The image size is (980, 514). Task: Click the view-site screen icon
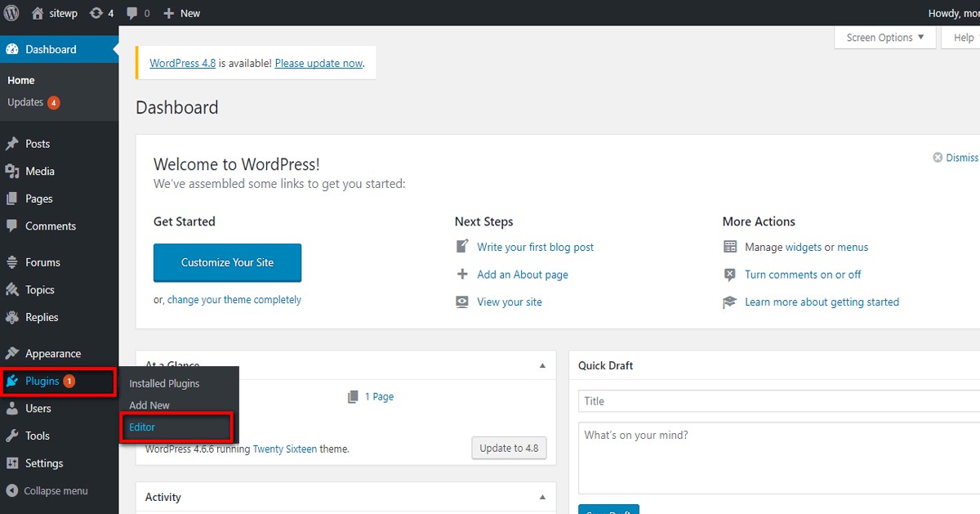click(x=462, y=302)
